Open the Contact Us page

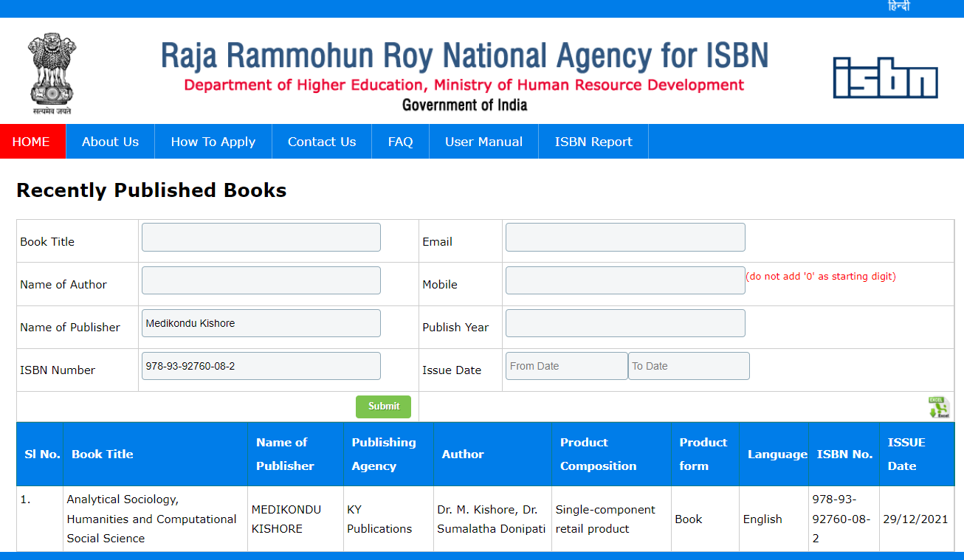[x=322, y=142]
